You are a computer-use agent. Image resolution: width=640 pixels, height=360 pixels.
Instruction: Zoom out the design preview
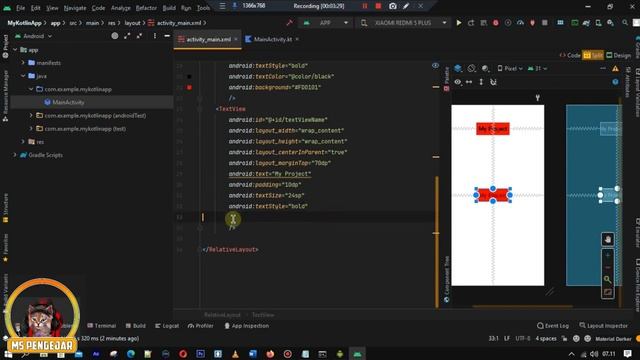point(607,267)
